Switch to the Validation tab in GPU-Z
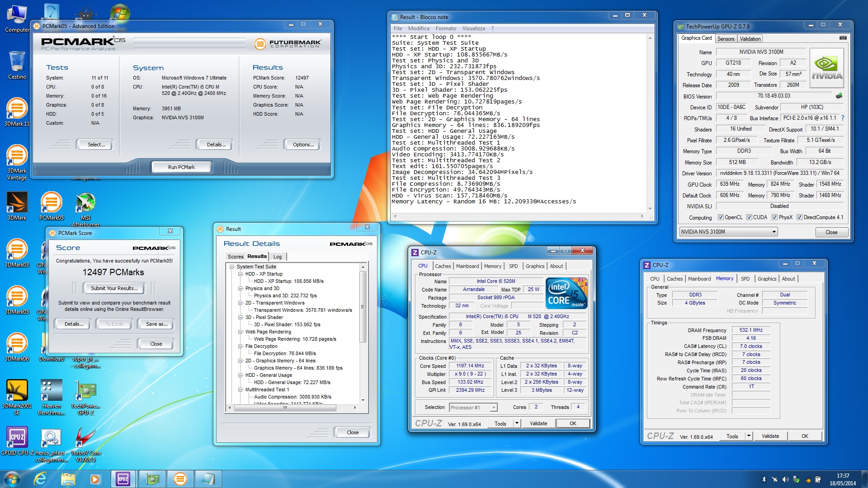Screen dimensions: 868x488 750,39
